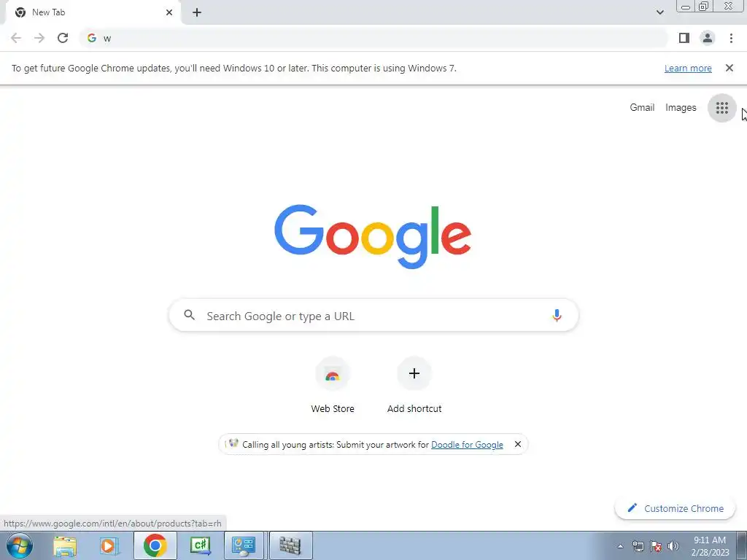Open the brick wall firewall taskbar icon
747x560 pixels.
coord(290,545)
